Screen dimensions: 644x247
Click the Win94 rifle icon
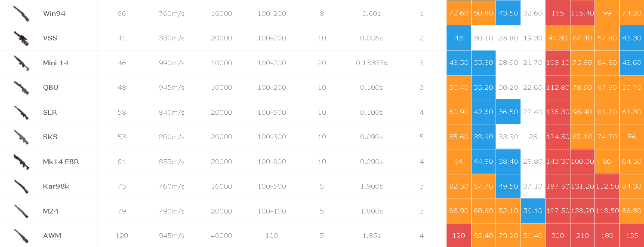[21, 14]
